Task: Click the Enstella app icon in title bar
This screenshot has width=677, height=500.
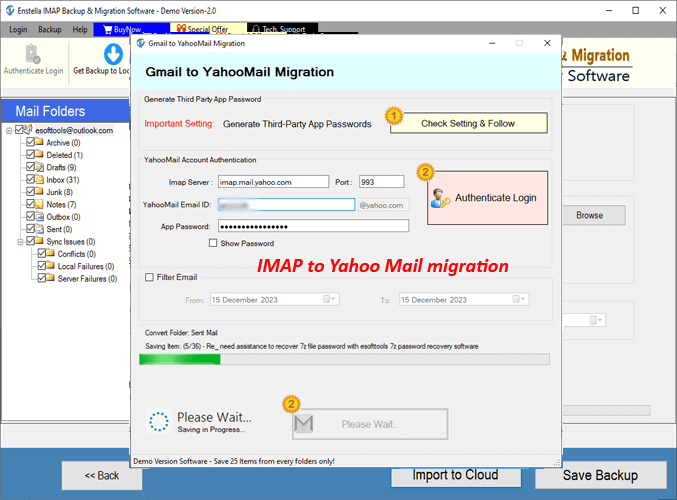Action: coord(9,10)
